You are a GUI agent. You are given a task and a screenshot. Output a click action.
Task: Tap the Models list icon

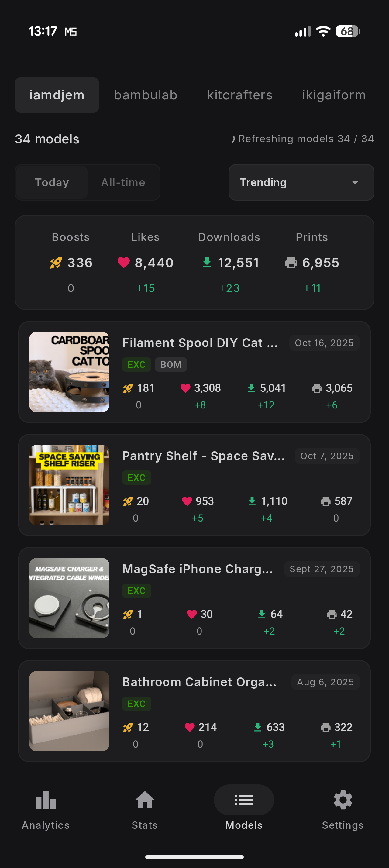click(x=244, y=800)
